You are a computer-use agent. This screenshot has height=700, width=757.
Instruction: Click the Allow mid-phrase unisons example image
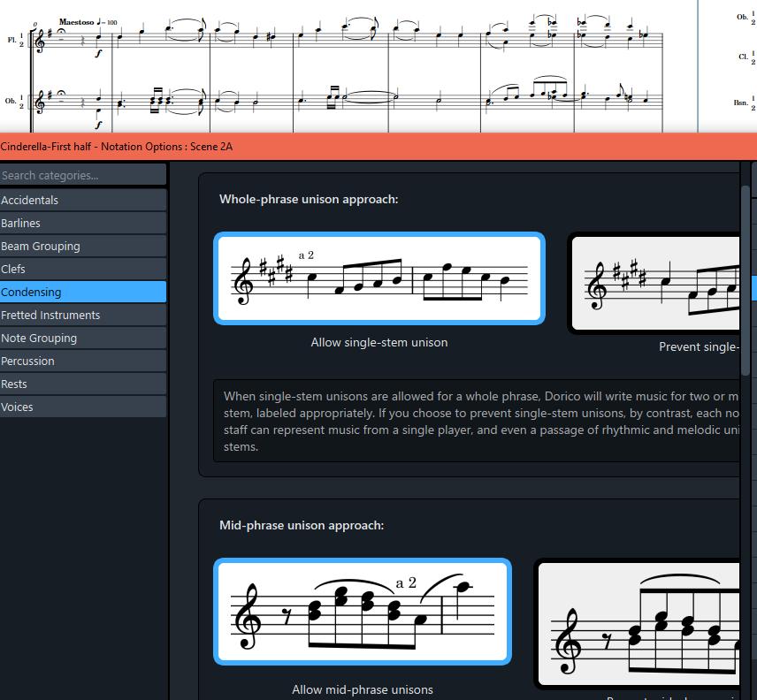click(x=363, y=611)
